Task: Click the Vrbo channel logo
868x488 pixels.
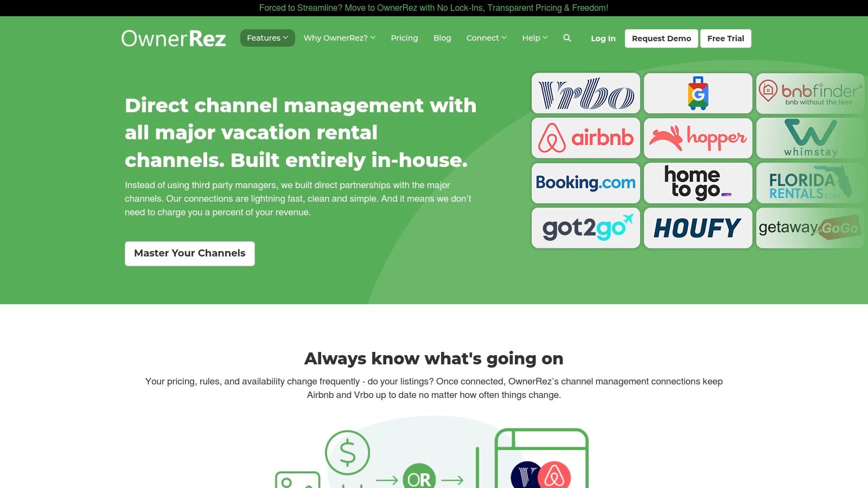Action: click(586, 93)
